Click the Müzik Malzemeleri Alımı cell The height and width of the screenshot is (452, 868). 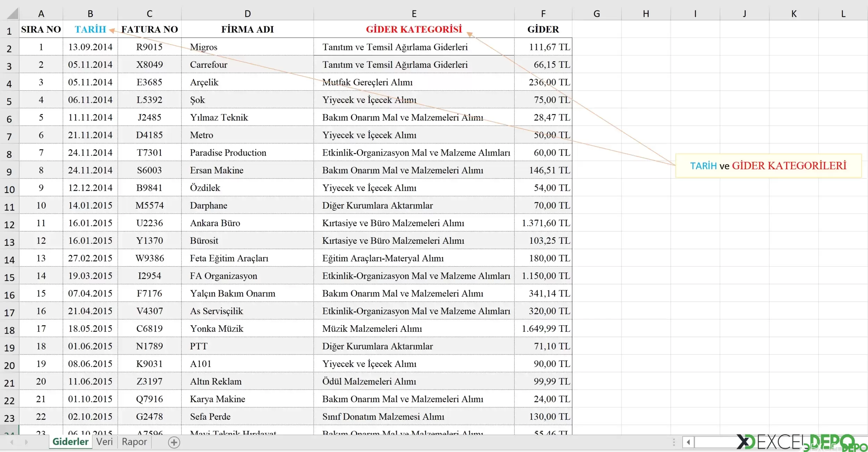click(414, 329)
